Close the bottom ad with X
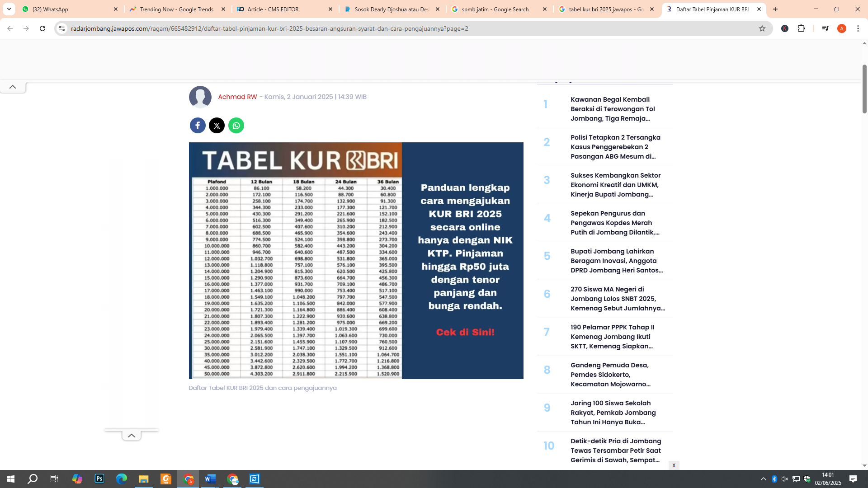This screenshot has height=488, width=868. click(674, 465)
